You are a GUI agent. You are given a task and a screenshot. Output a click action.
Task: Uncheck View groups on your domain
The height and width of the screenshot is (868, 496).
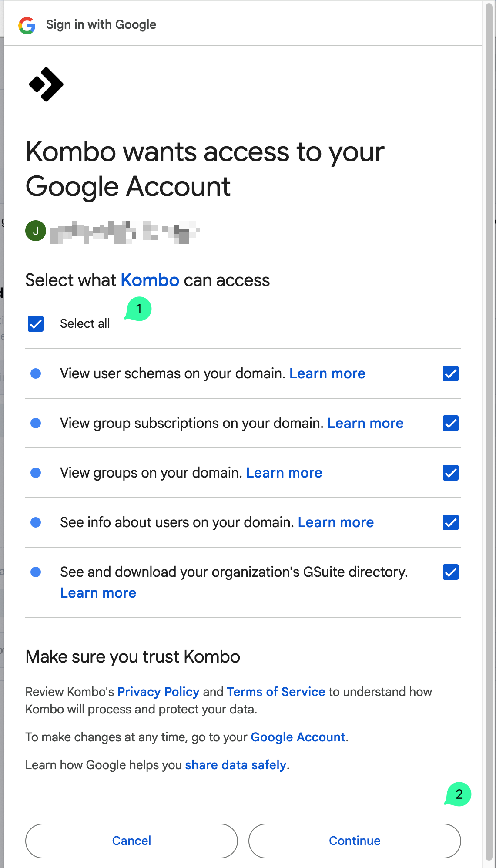coord(451,473)
